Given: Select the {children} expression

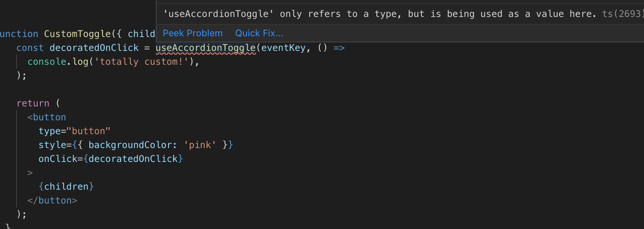Looking at the screenshot, I should pyautogui.click(x=67, y=186).
